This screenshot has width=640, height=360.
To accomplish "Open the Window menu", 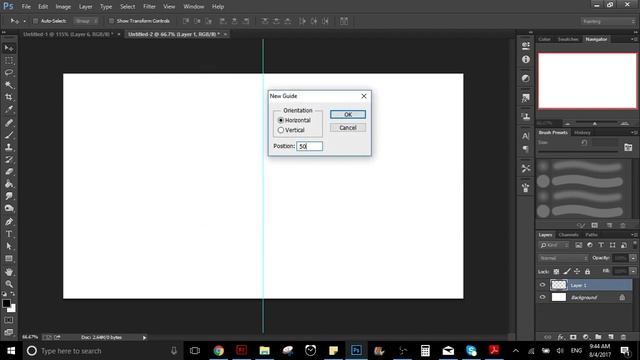I will (193, 7).
